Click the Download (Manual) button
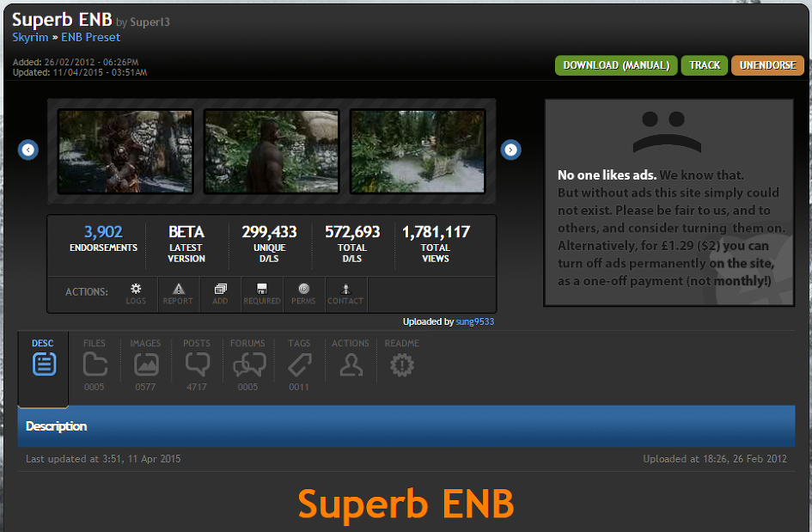The width and height of the screenshot is (812, 532). coord(616,65)
